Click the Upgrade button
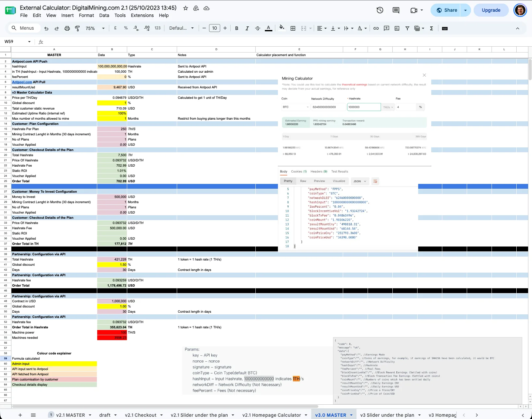This screenshot has height=419, width=532. pyautogui.click(x=491, y=10)
